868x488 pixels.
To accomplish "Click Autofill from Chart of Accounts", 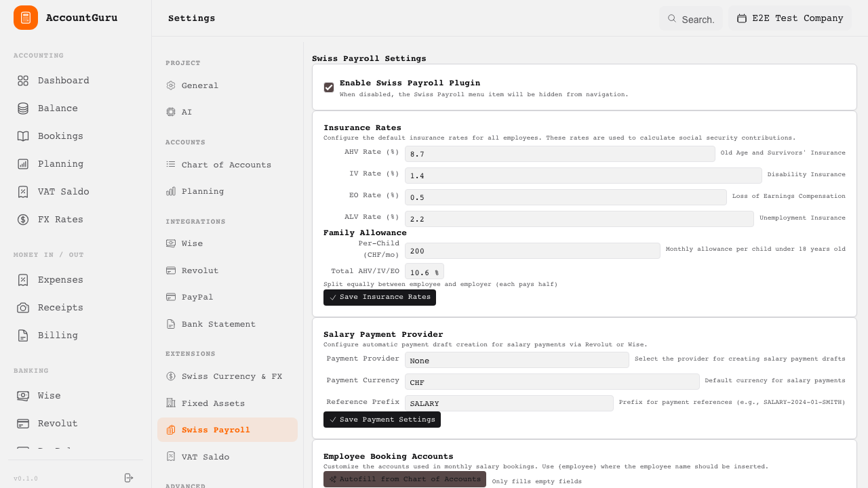I will tap(404, 479).
